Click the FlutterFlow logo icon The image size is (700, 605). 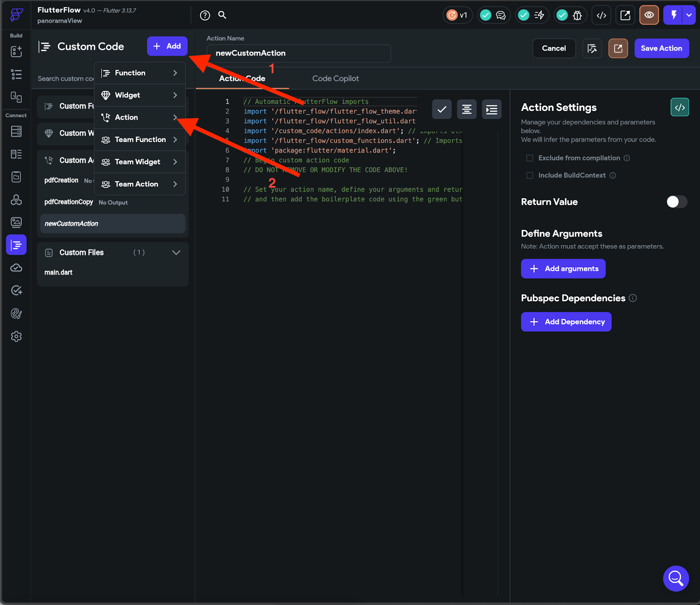coord(16,15)
